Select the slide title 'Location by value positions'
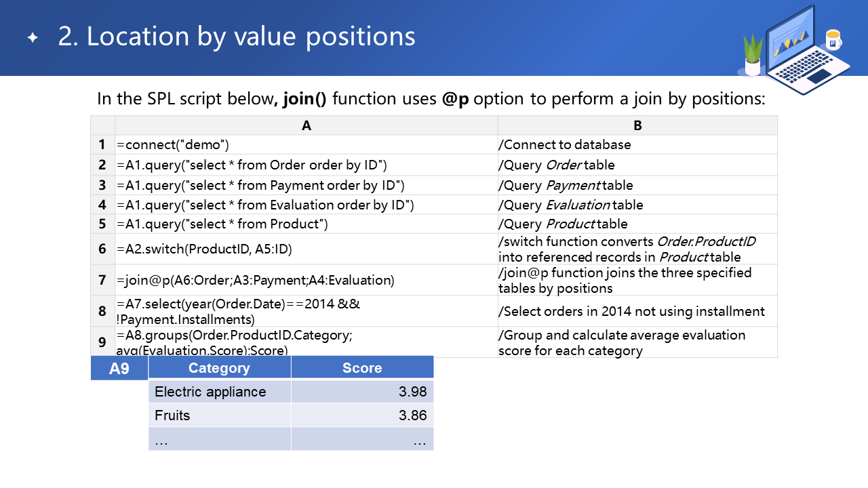Viewport: 868px width, 488px height. tap(237, 37)
